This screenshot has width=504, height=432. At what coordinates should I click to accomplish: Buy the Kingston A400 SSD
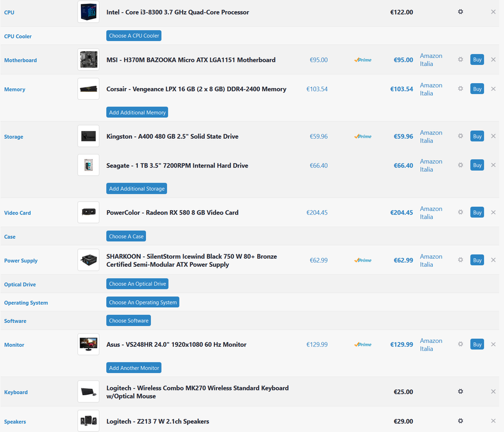pyautogui.click(x=477, y=136)
